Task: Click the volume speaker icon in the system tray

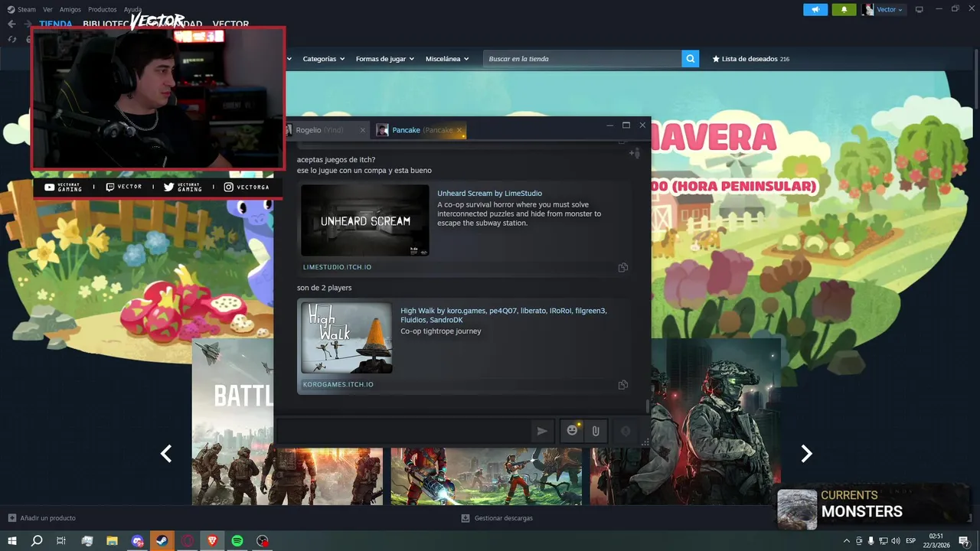Action: tap(896, 541)
